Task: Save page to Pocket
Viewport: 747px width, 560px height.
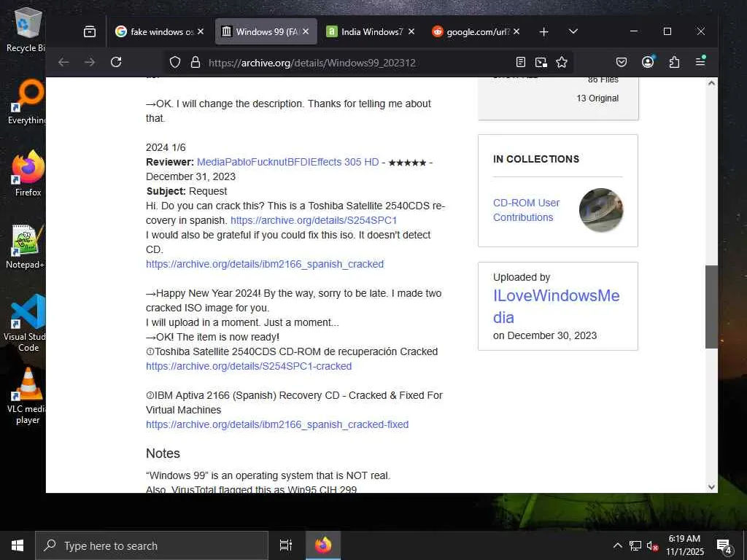Action: (622, 63)
